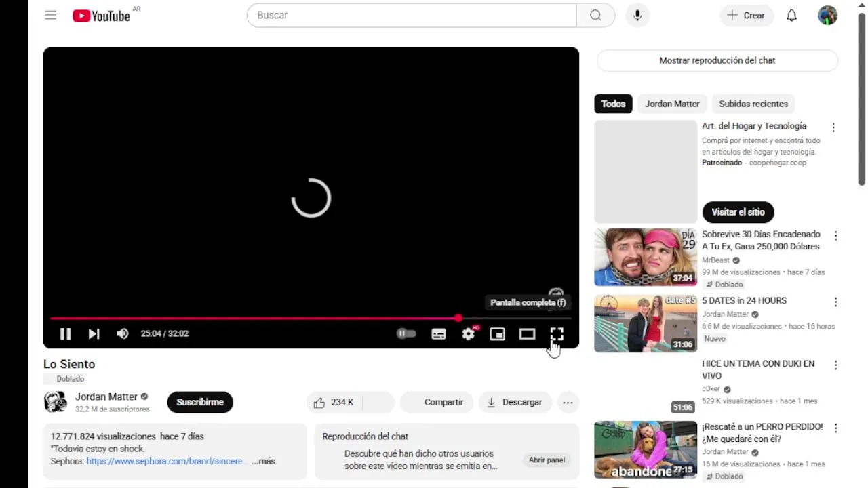Click the ad title Art. del Hogar y Tecnología
The height and width of the screenshot is (488, 868).
tap(754, 126)
